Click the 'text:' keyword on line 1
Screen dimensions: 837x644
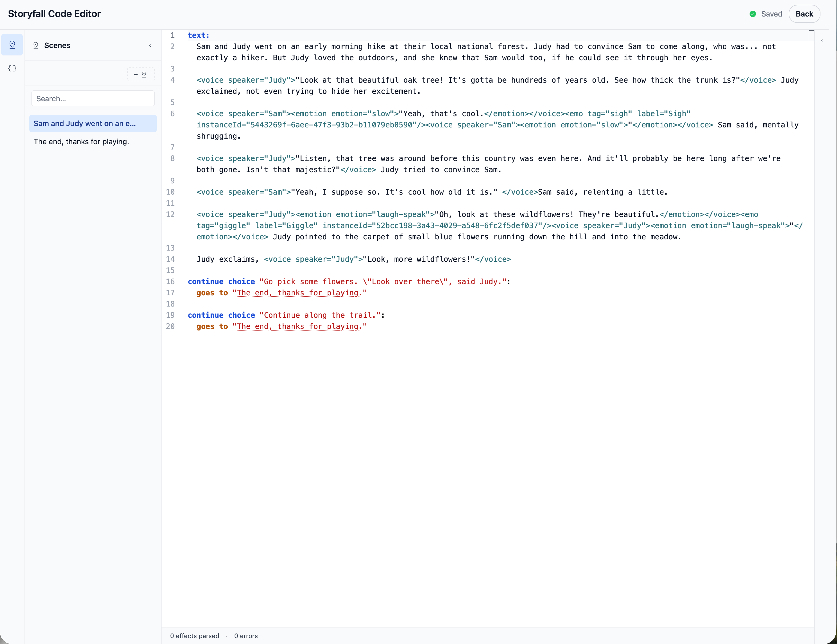199,35
